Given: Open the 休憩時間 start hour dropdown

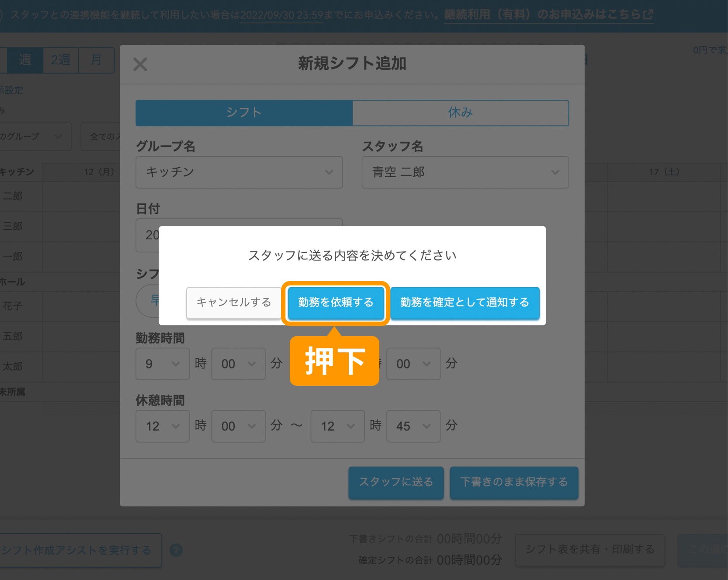Looking at the screenshot, I should point(162,426).
